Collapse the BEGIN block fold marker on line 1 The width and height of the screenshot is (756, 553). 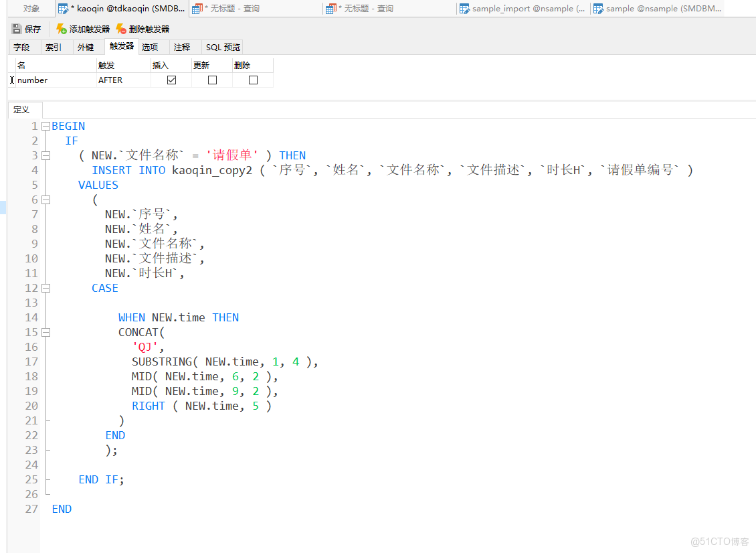tap(44, 125)
